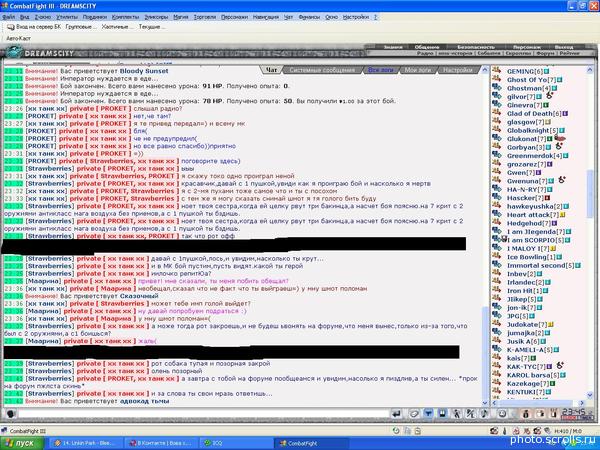600x450 pixels.
Task: Open the Финансы menu
Action: pyautogui.click(x=309, y=17)
